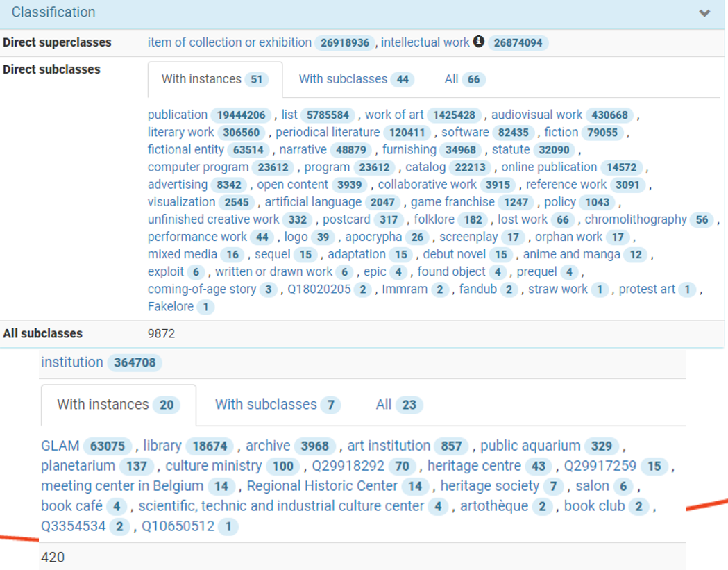Open the intellectual work superclass link
The image size is (728, 570).
pyautogui.click(x=425, y=42)
